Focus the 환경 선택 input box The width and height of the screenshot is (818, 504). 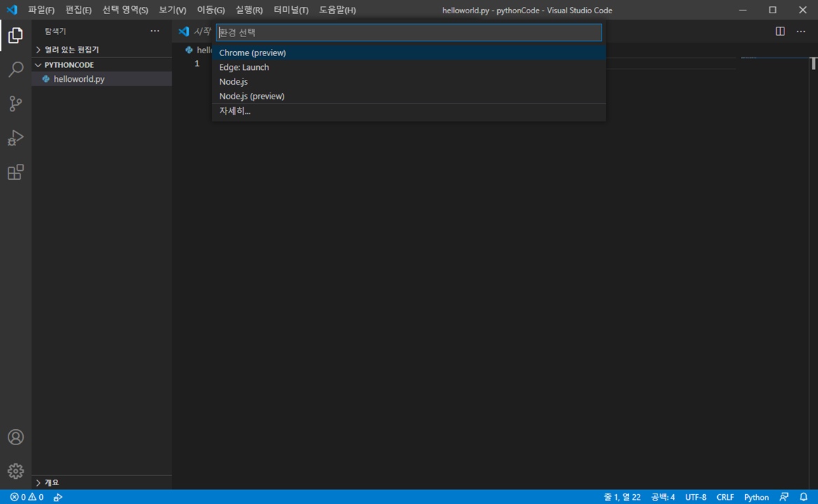pyautogui.click(x=409, y=32)
